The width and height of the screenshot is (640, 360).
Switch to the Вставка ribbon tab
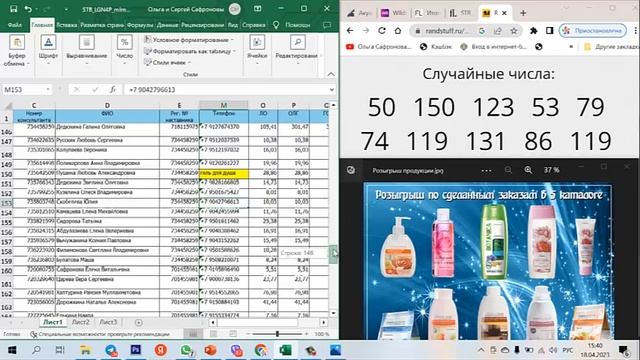pyautogui.click(x=67, y=25)
